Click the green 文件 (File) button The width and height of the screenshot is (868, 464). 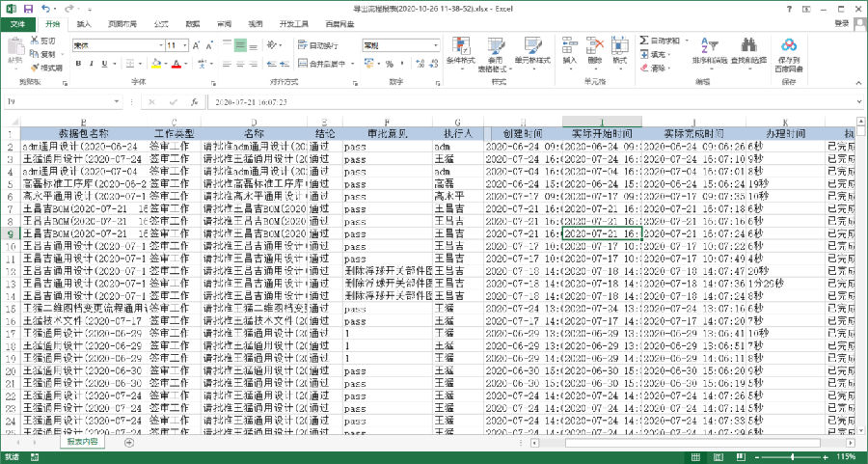(x=16, y=22)
